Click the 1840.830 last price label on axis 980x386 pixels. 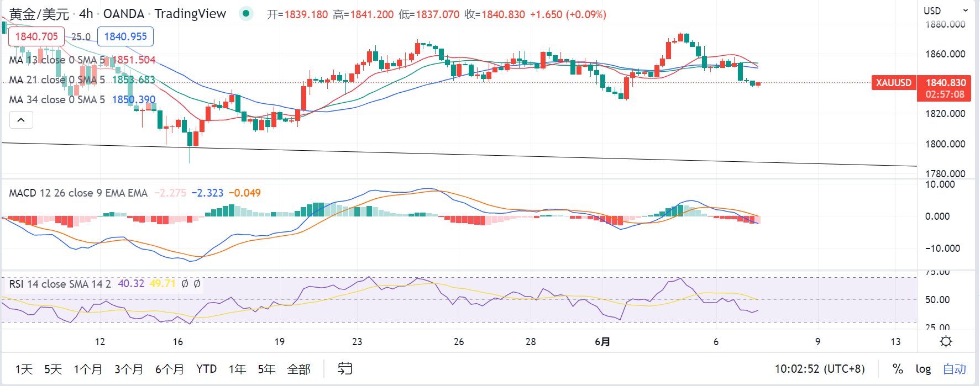(946, 83)
